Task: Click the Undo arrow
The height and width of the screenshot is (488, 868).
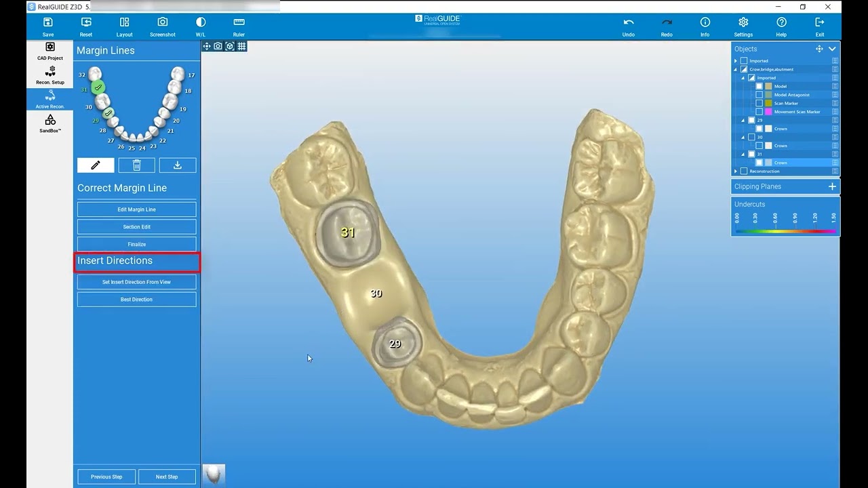Action: tap(629, 22)
